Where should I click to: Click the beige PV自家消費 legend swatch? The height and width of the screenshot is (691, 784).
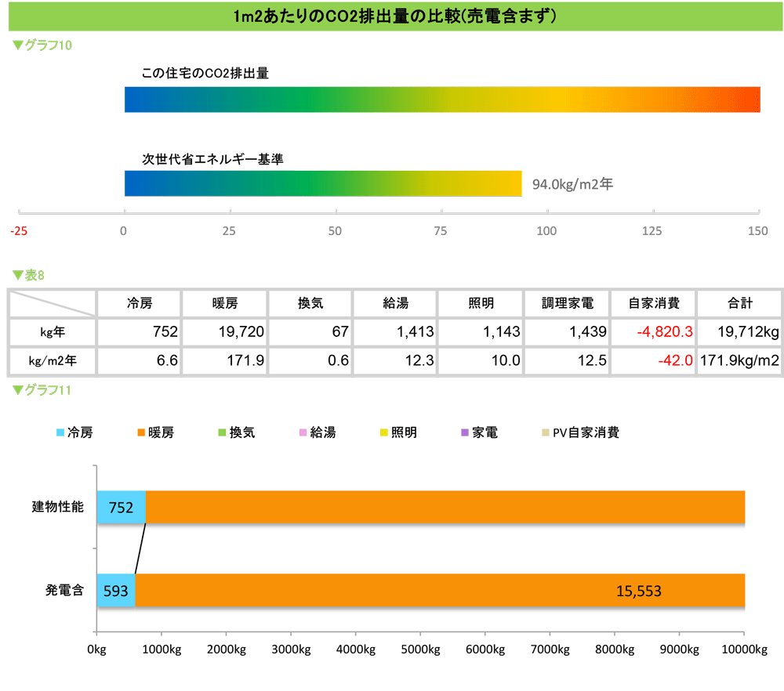pyautogui.click(x=546, y=432)
